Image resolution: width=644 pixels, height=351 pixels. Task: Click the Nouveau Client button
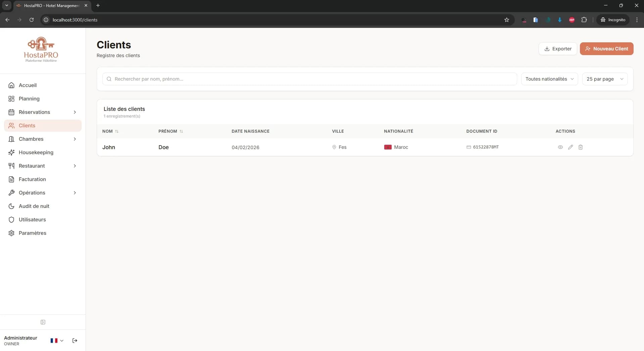(x=606, y=48)
